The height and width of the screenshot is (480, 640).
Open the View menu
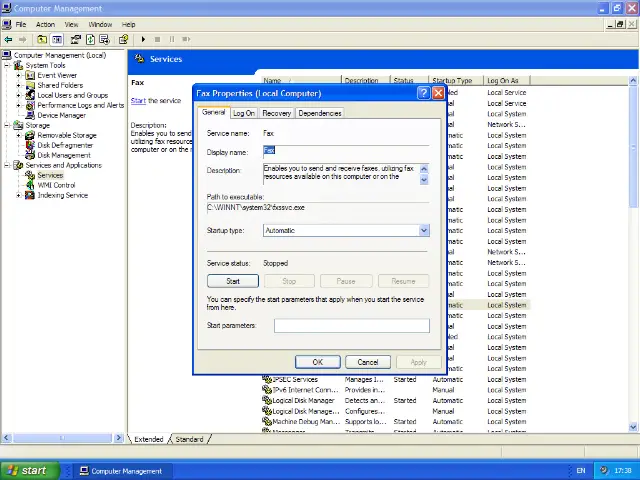tap(71, 24)
